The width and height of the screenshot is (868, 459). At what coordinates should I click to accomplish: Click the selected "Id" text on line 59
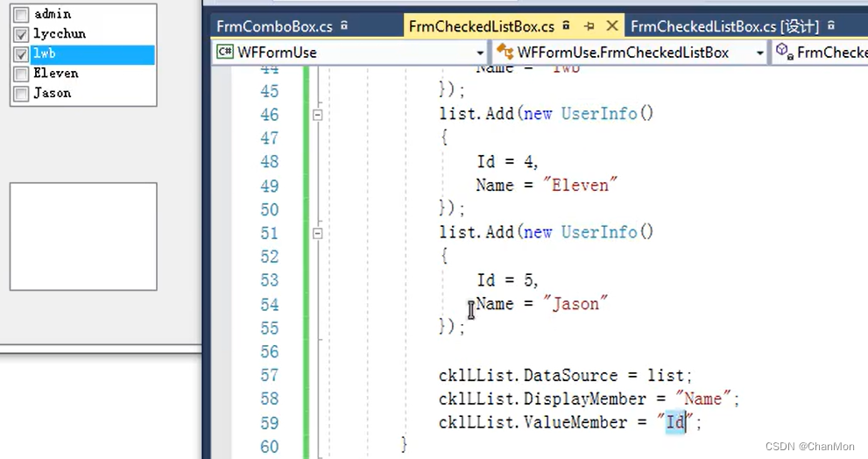click(x=675, y=422)
